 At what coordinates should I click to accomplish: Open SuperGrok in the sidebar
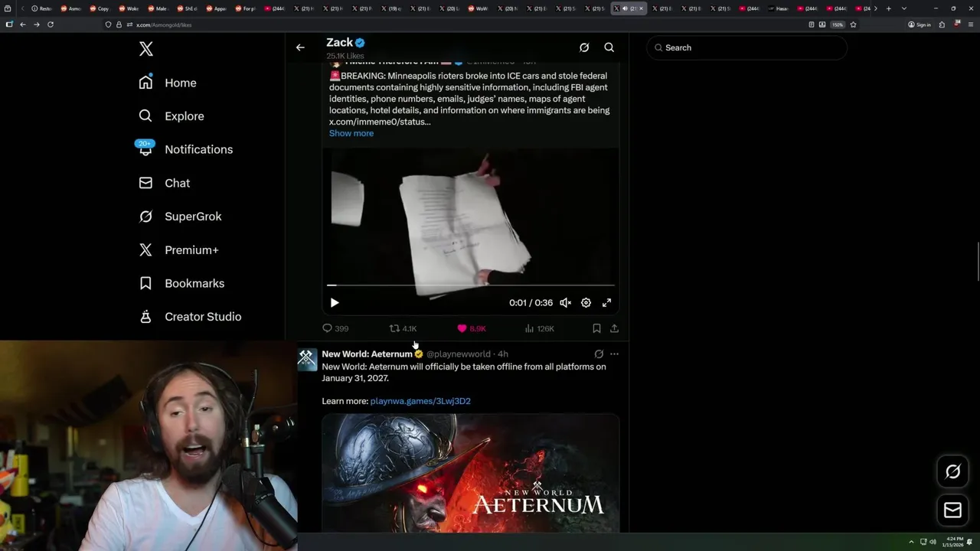(x=181, y=217)
